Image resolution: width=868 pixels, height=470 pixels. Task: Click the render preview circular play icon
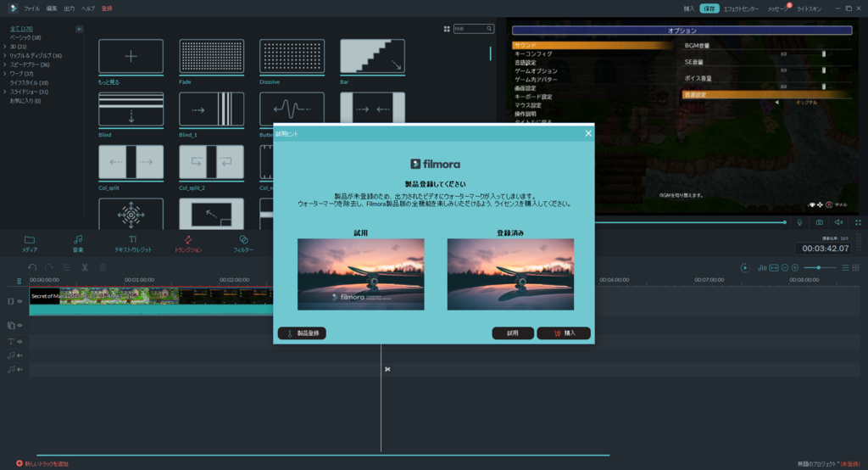tap(744, 268)
